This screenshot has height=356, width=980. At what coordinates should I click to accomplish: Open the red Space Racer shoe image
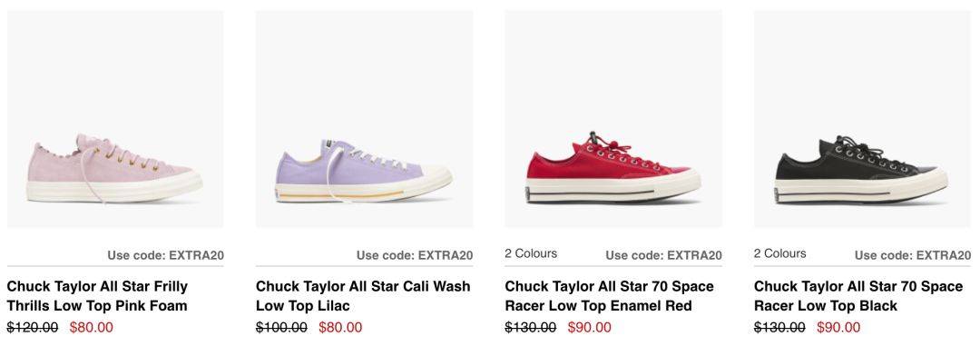click(x=613, y=119)
